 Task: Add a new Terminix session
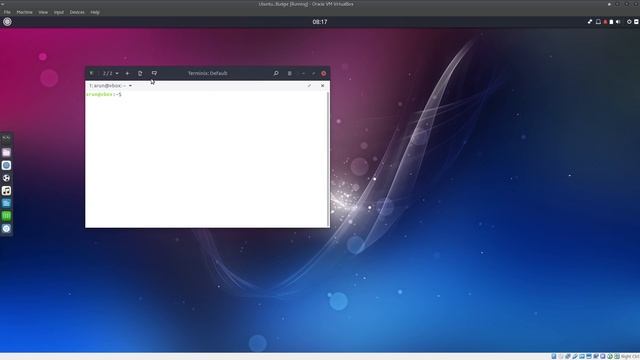pos(127,73)
